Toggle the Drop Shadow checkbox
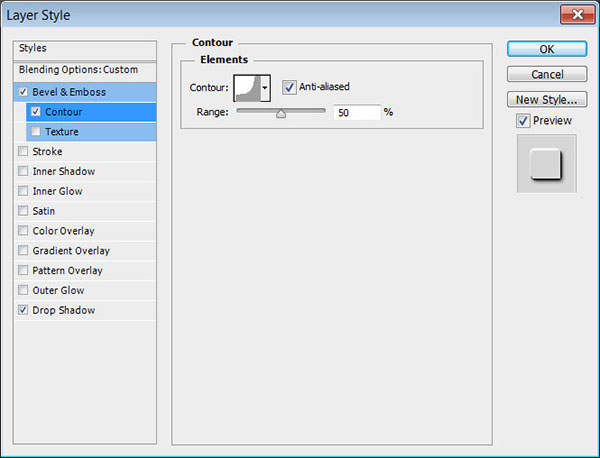Screen dimensions: 600x458 [x=23, y=310]
